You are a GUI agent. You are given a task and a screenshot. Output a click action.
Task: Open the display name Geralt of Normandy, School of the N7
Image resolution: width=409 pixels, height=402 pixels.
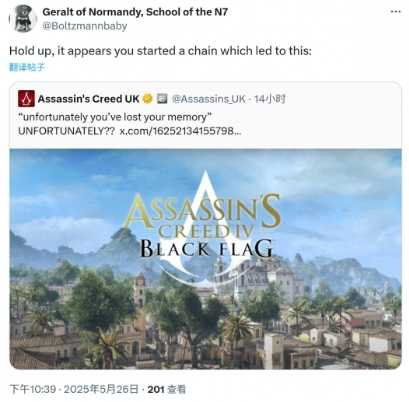click(x=135, y=12)
